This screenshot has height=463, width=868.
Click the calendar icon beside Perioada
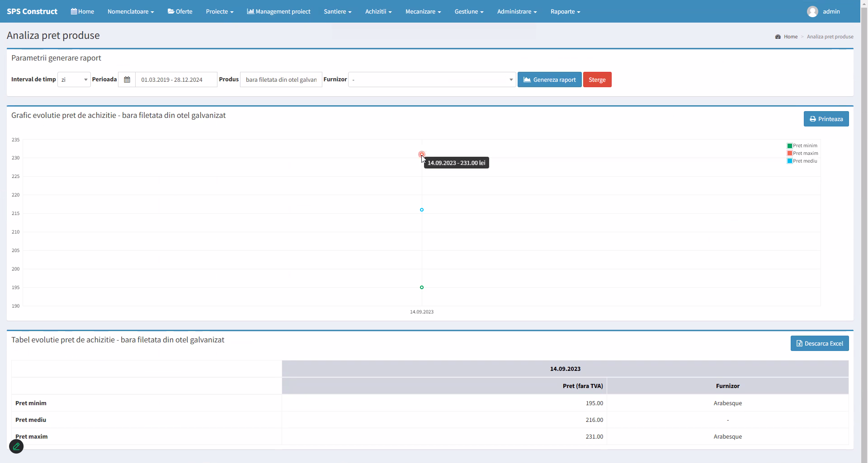click(127, 80)
